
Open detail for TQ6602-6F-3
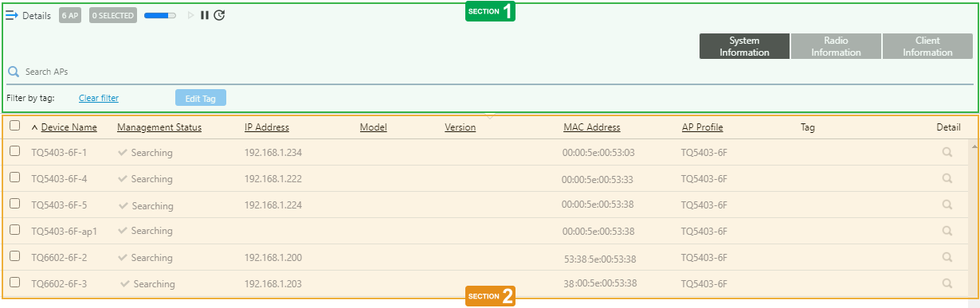click(947, 283)
